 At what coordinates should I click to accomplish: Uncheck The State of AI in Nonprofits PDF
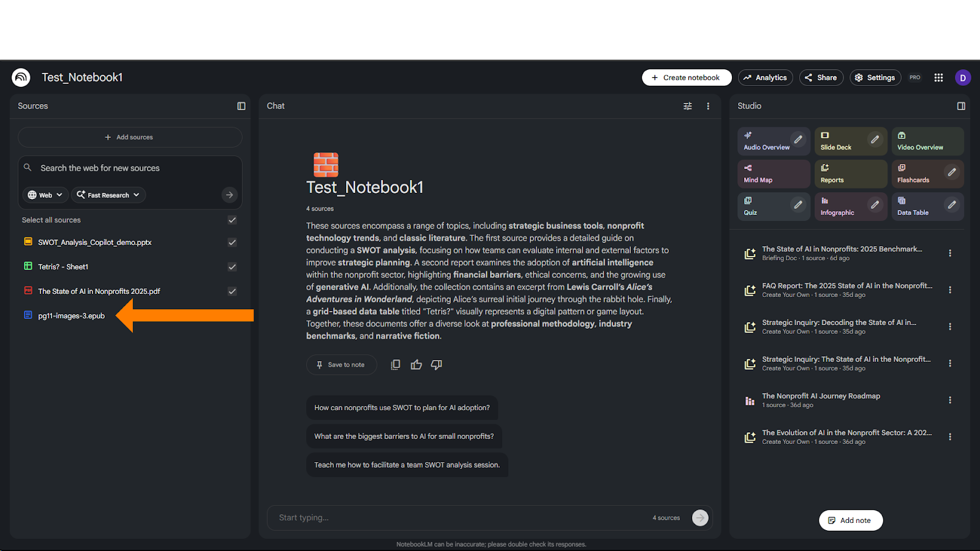tap(232, 291)
